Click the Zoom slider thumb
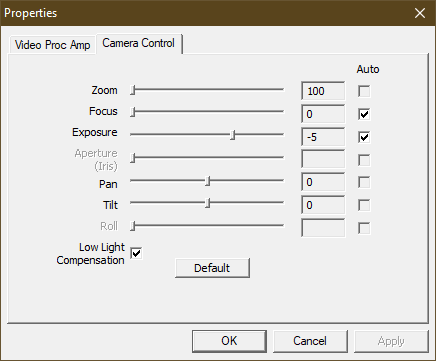The width and height of the screenshot is (436, 361). pyautogui.click(x=133, y=90)
